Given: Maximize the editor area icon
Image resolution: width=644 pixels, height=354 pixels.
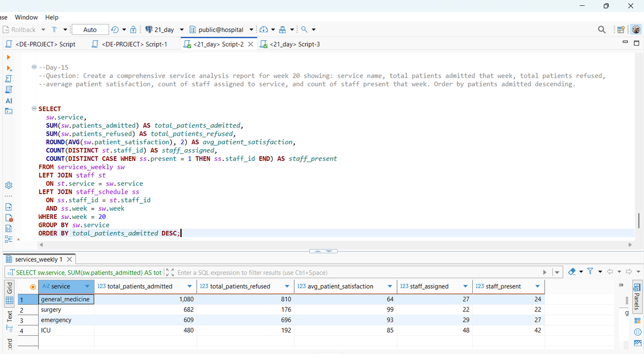Looking at the screenshot, I should pos(636,43).
